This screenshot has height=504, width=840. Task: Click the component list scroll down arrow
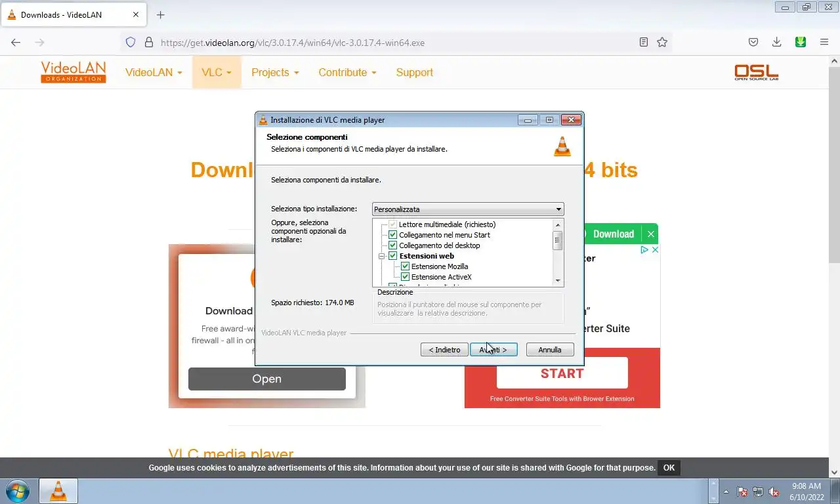(558, 281)
